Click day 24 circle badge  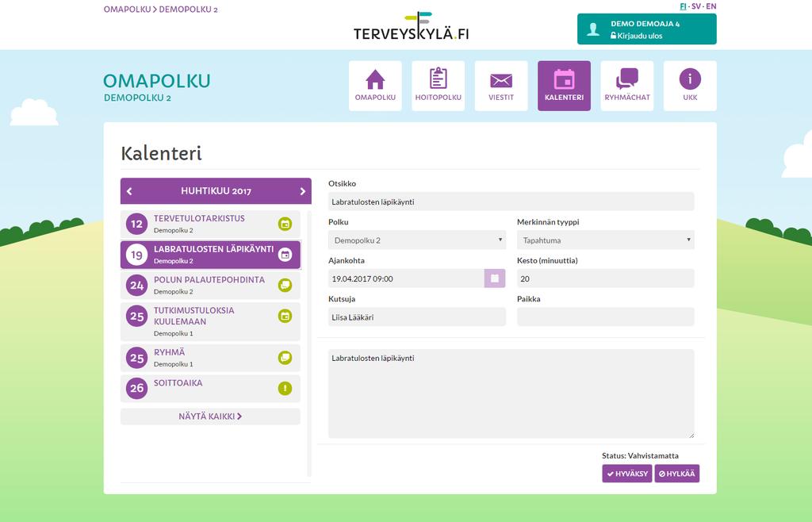pyautogui.click(x=136, y=286)
